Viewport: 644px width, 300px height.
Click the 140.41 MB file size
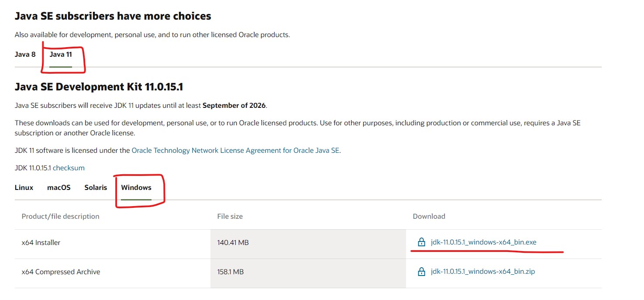point(233,242)
